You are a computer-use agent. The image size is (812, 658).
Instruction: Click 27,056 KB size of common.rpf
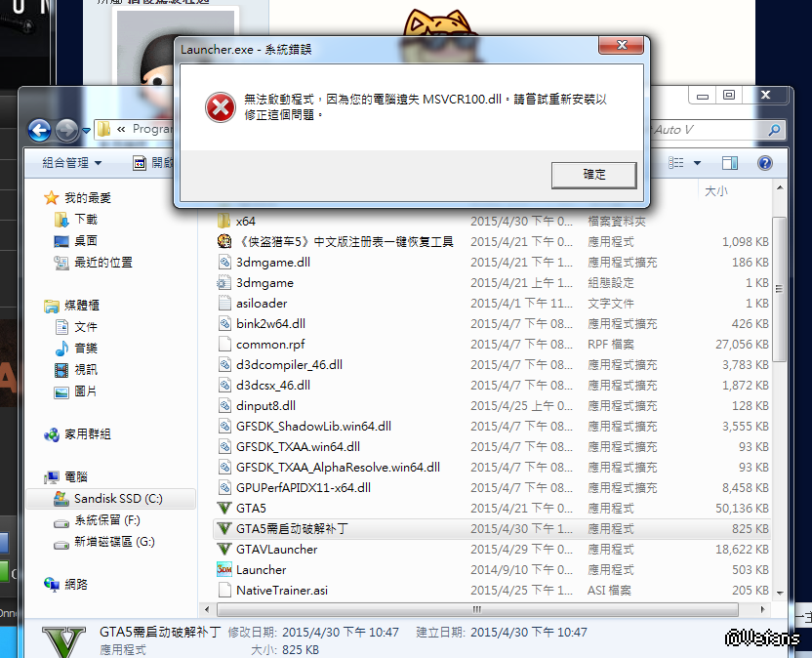[742, 345]
